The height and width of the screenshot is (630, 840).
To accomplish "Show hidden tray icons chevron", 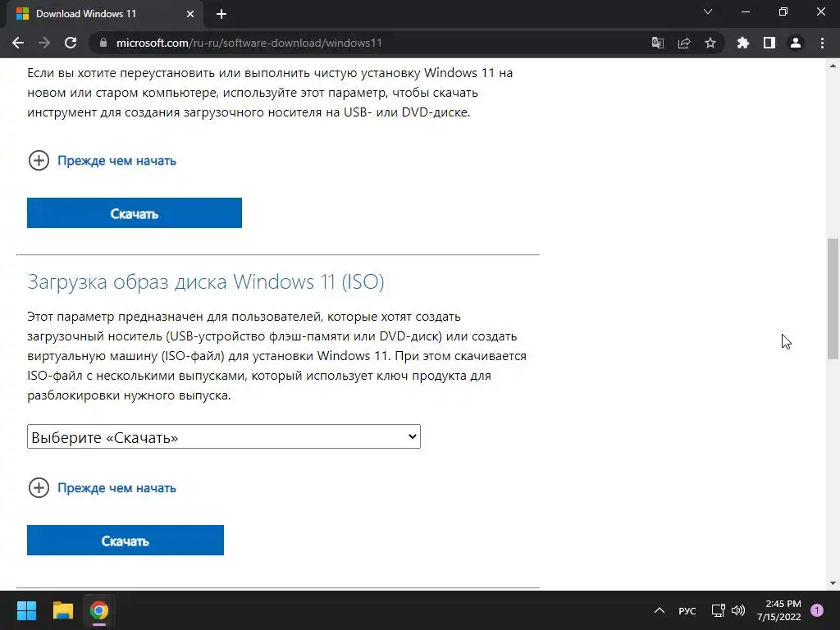I will coord(660,610).
